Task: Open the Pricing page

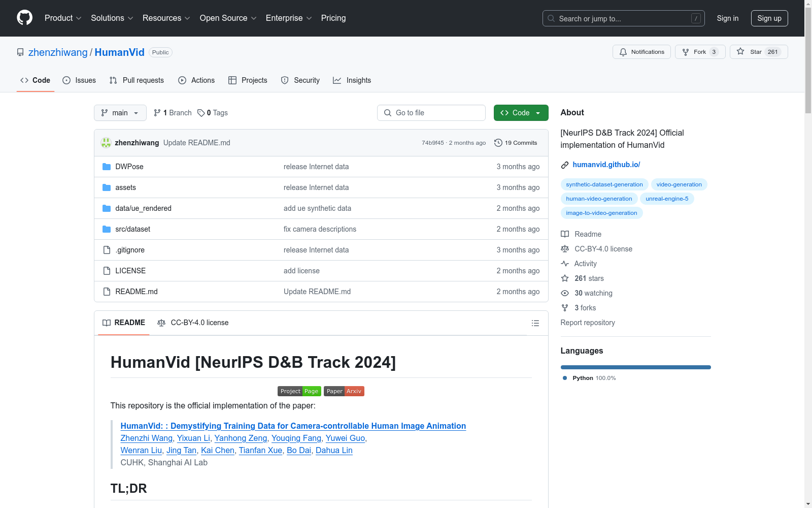Action: click(x=333, y=18)
